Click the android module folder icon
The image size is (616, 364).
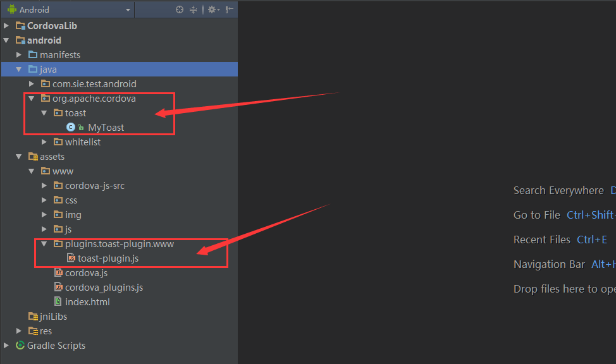click(20, 40)
